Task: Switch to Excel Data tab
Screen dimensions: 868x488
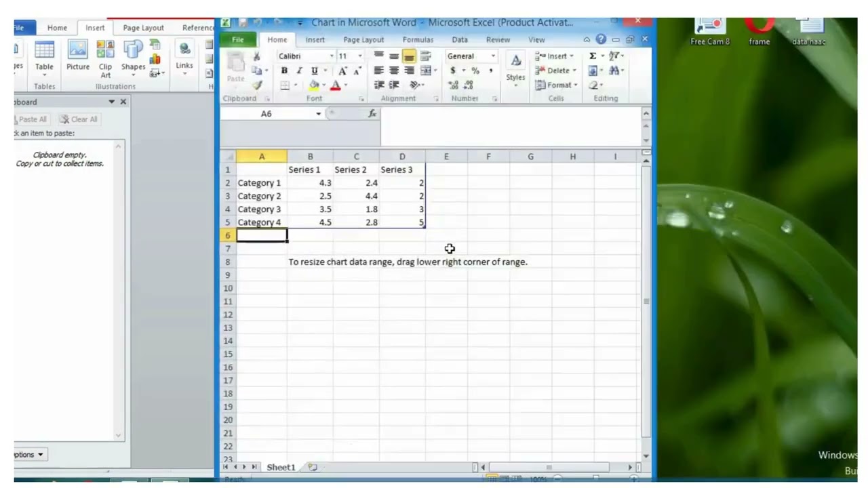Action: tap(460, 40)
